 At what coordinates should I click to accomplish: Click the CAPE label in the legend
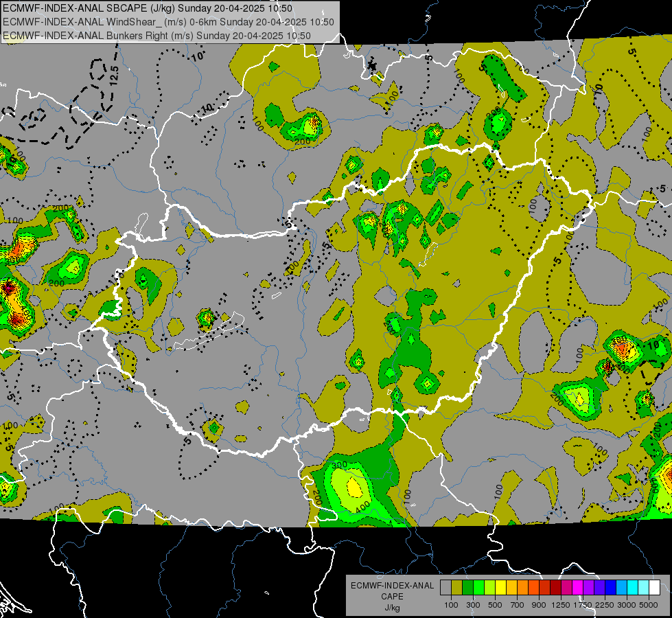coord(392,596)
